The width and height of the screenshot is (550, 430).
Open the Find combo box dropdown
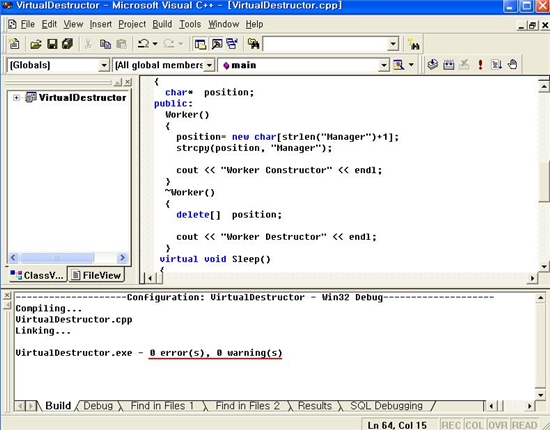pyautogui.click(x=393, y=44)
